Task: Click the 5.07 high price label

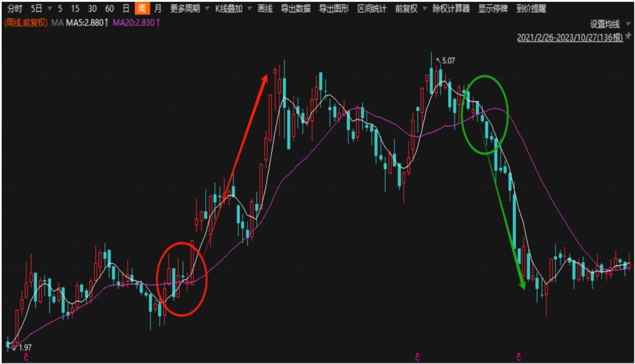Action: click(x=448, y=61)
